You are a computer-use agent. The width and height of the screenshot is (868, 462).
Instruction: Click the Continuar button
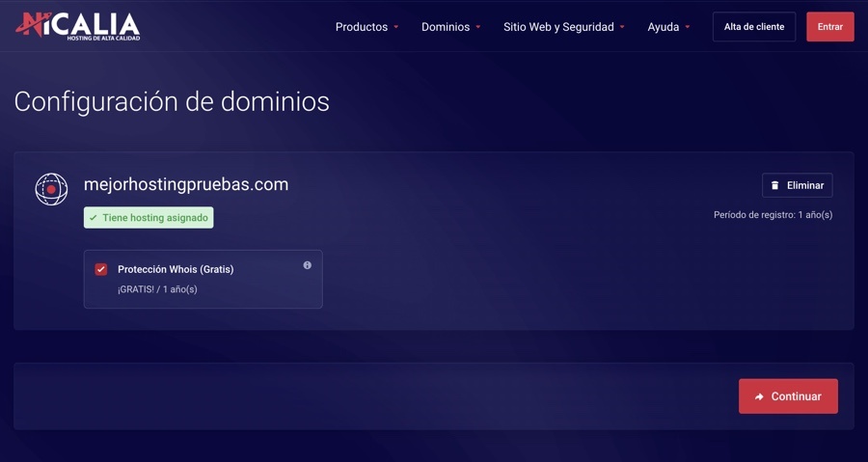tap(788, 396)
